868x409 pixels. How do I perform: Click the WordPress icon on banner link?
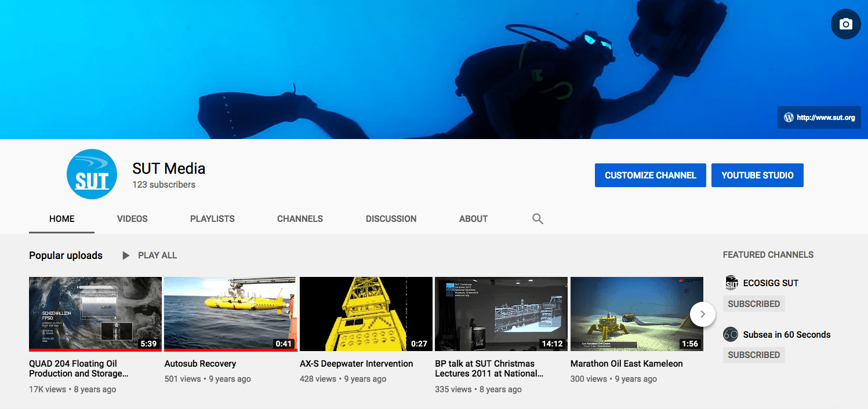coord(789,117)
